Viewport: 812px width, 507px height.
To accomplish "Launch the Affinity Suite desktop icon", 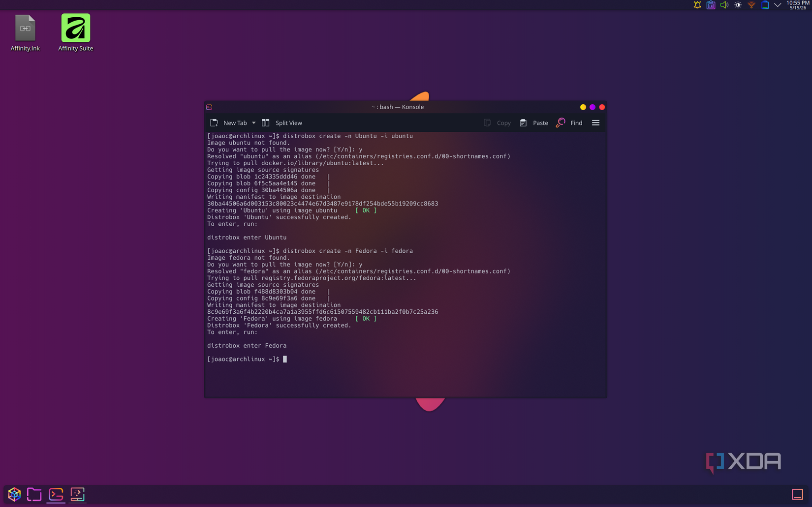I will click(76, 33).
